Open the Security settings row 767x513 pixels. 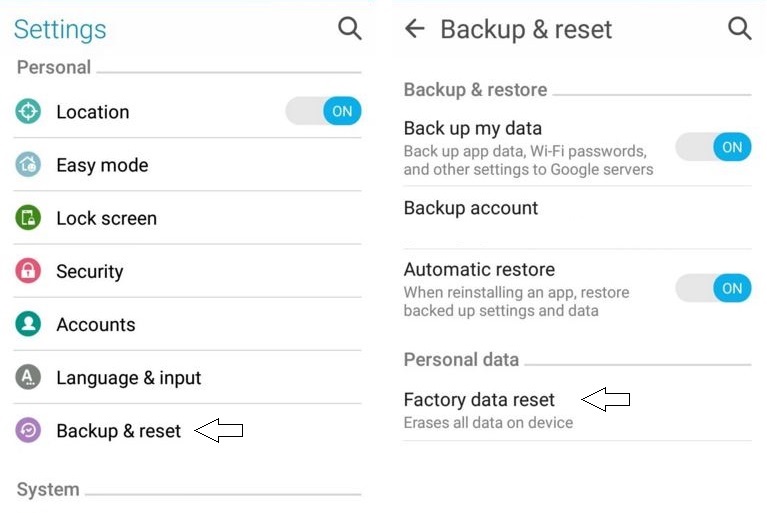[187, 271]
